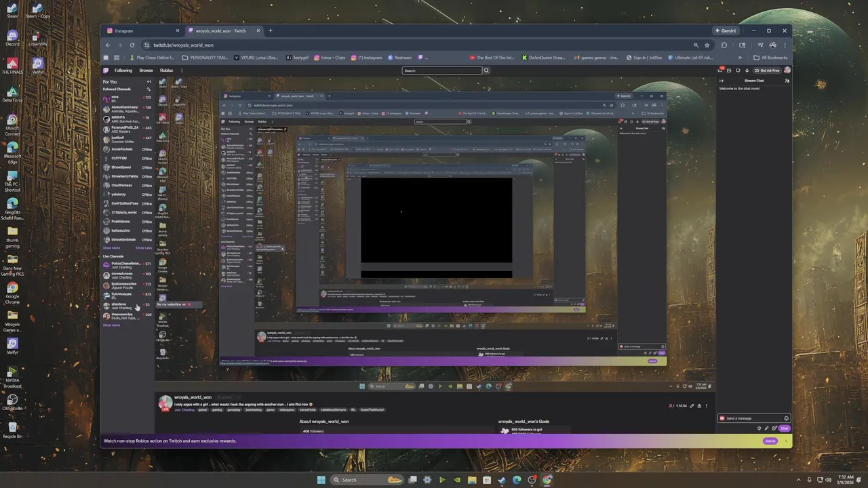868x488 pixels.
Task: Open chat community users icon
Action: 787,81
